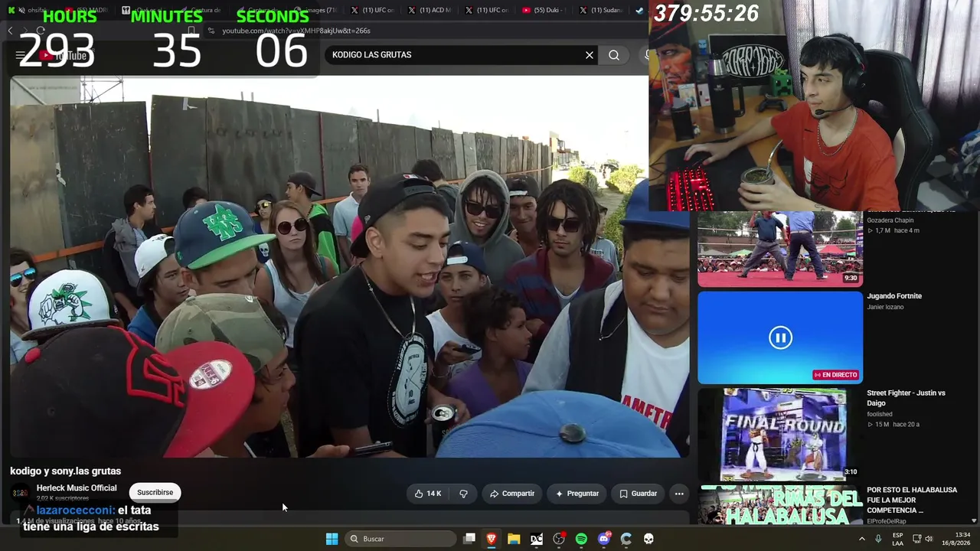Open the OBS Studio taskbar icon
Viewport: 980px width, 551px height.
(559, 539)
